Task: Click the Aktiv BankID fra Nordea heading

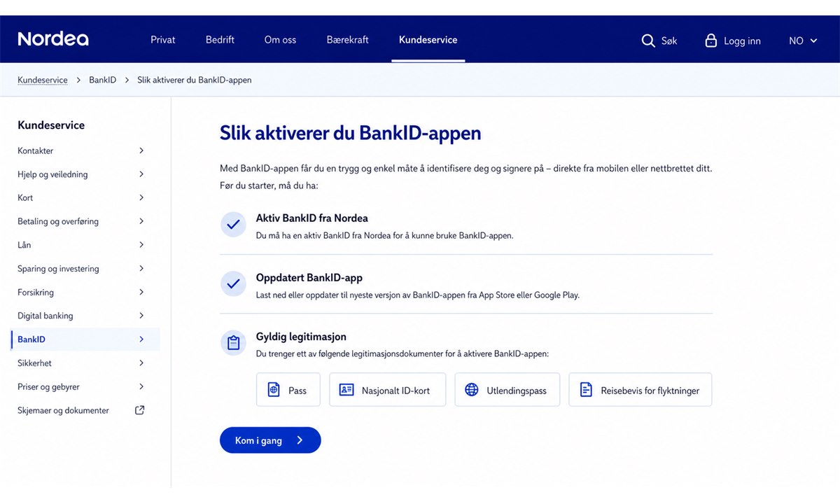Action: coord(312,218)
